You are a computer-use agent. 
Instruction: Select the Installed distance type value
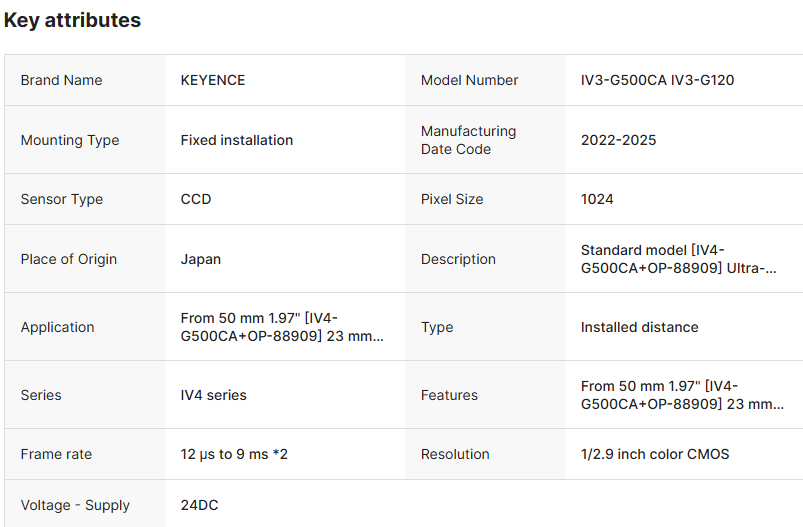click(x=639, y=327)
